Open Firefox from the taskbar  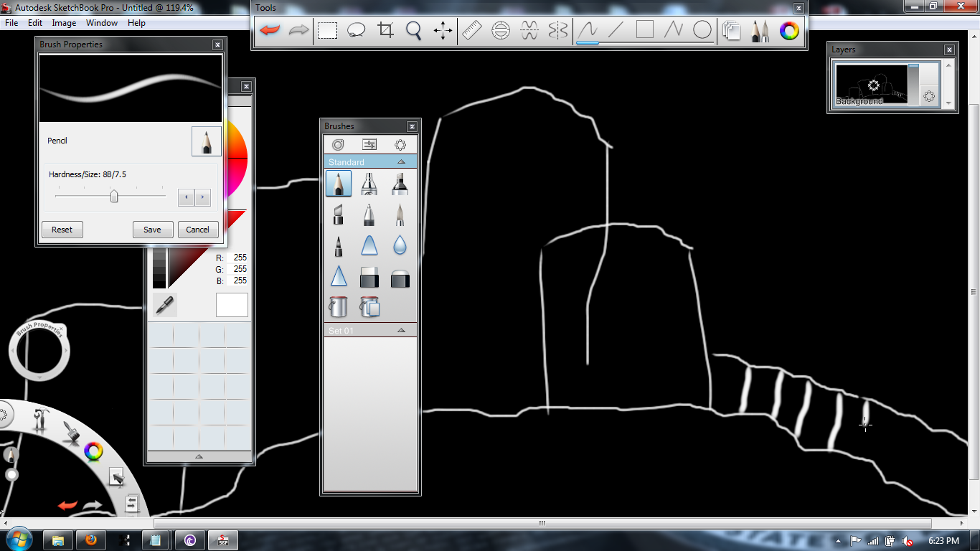pyautogui.click(x=90, y=540)
